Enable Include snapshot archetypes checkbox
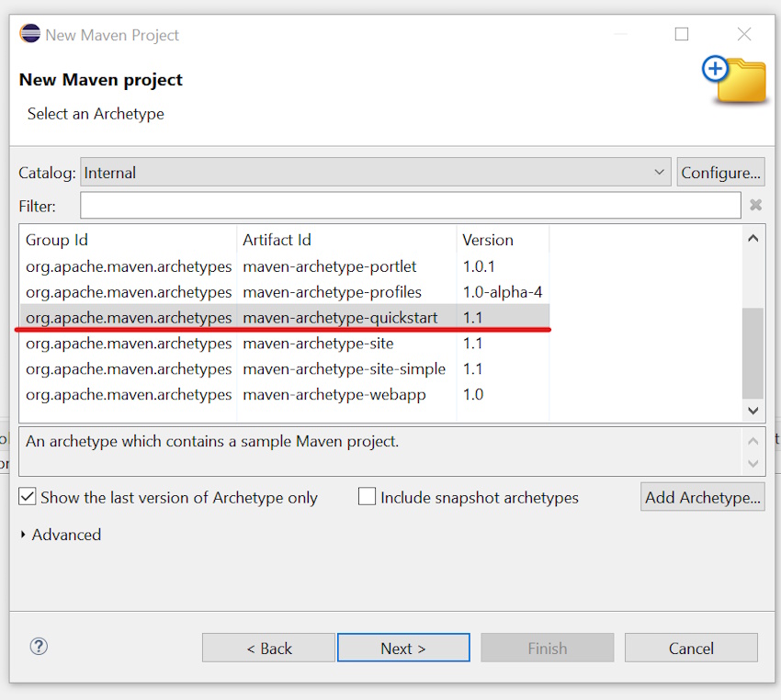The height and width of the screenshot is (700, 781). coord(368,497)
